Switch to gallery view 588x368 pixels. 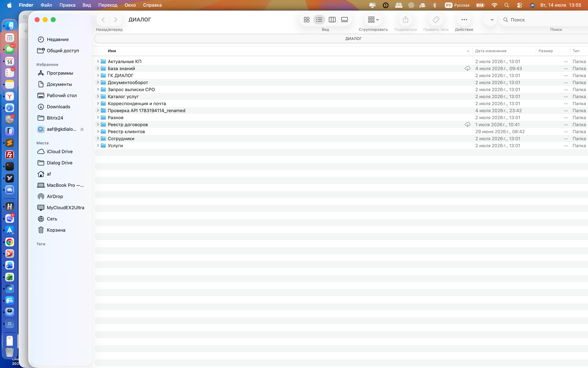tap(344, 20)
